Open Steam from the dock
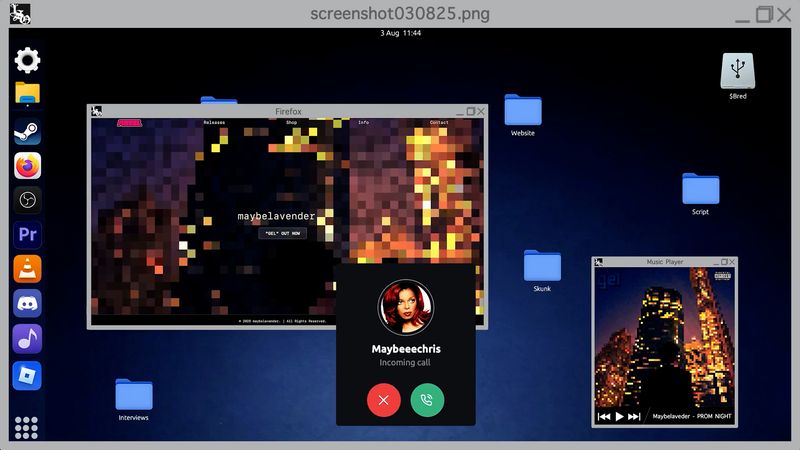Viewport: 800px width, 450px height. click(x=27, y=131)
